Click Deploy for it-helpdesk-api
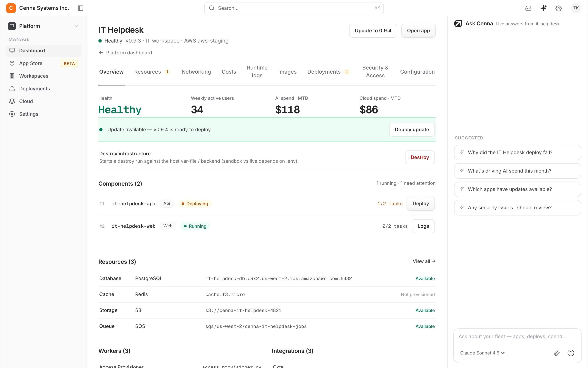Image resolution: width=588 pixels, height=368 pixels. 421,203
